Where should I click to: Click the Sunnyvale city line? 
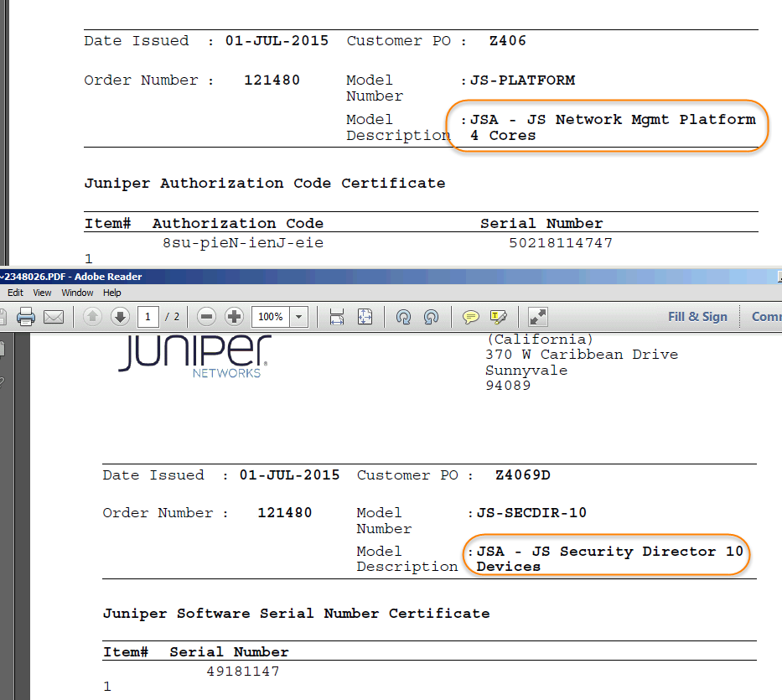pos(526,371)
